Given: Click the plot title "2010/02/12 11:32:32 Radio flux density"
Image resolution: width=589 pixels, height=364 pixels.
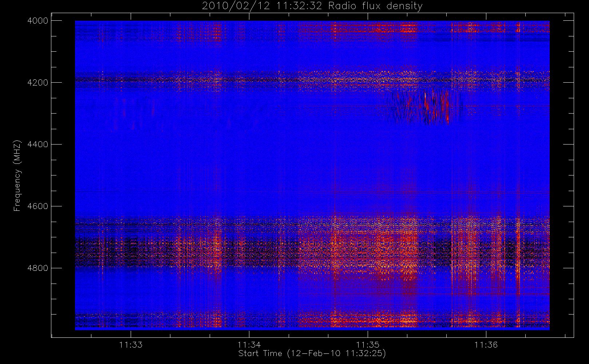Looking at the screenshot, I should 312,6.
